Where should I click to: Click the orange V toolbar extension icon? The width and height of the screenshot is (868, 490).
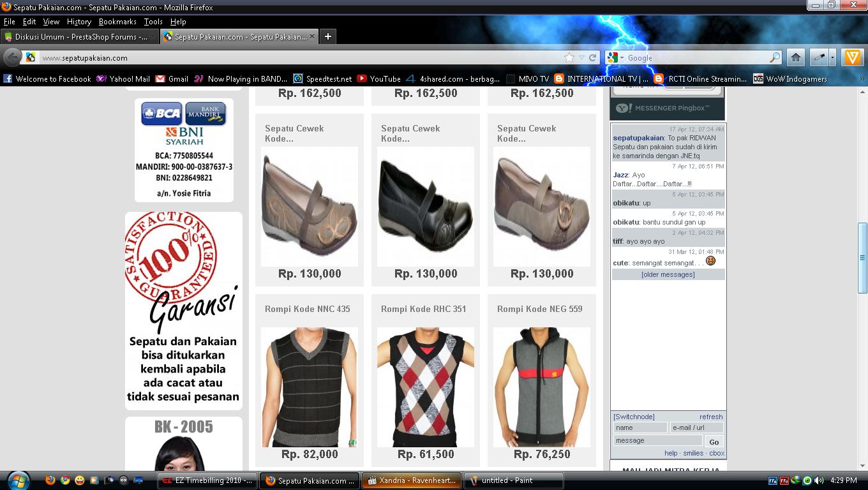pos(852,57)
